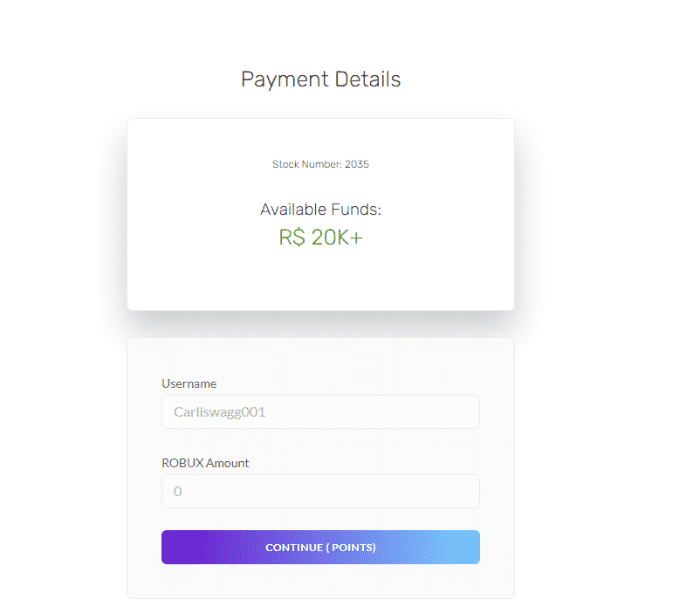Viewport: 700px width, 607px height.
Task: Click the green R$ 20K+ amount
Action: [x=320, y=238]
